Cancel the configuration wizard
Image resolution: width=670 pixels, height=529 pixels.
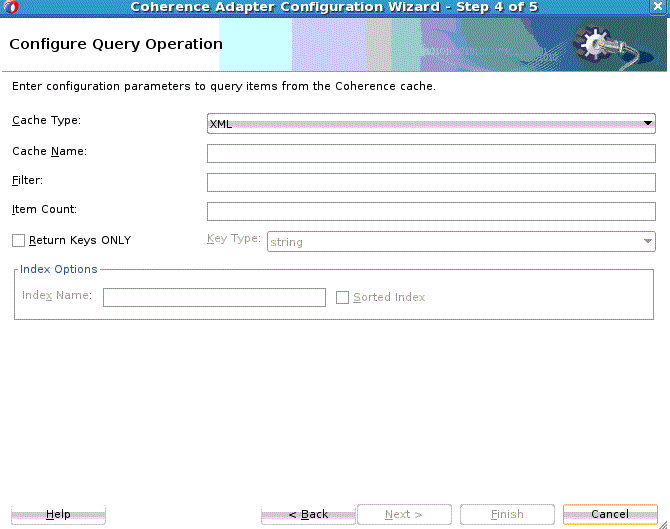tap(610, 514)
